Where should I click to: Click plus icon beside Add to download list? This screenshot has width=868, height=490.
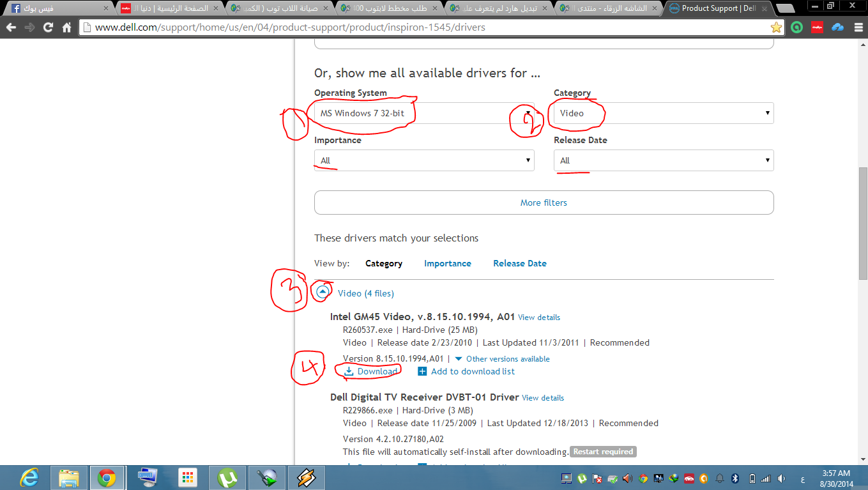point(422,371)
